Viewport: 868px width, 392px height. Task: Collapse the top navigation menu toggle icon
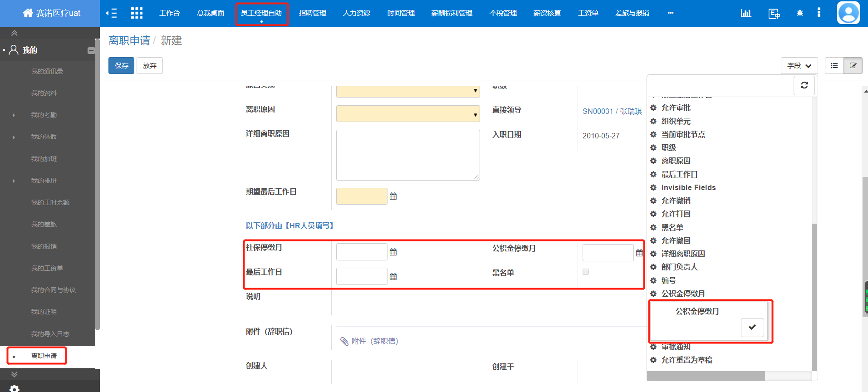point(111,13)
